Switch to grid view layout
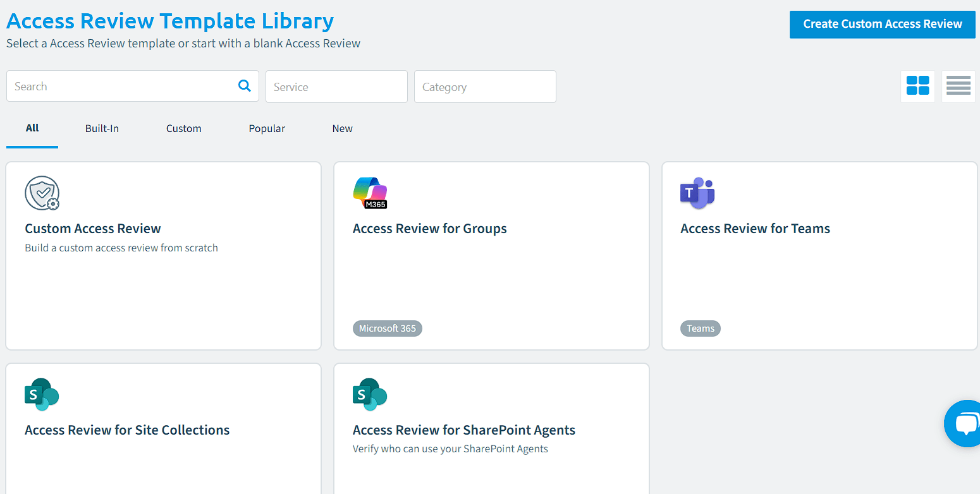 coord(917,86)
